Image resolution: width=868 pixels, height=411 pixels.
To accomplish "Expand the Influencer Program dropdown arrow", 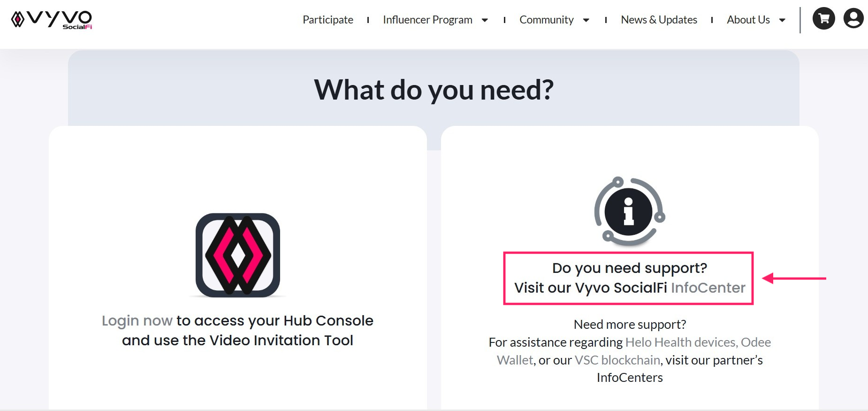I will (485, 20).
